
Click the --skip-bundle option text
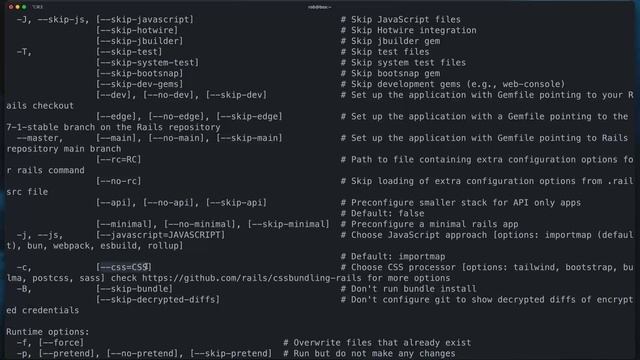coord(134,289)
